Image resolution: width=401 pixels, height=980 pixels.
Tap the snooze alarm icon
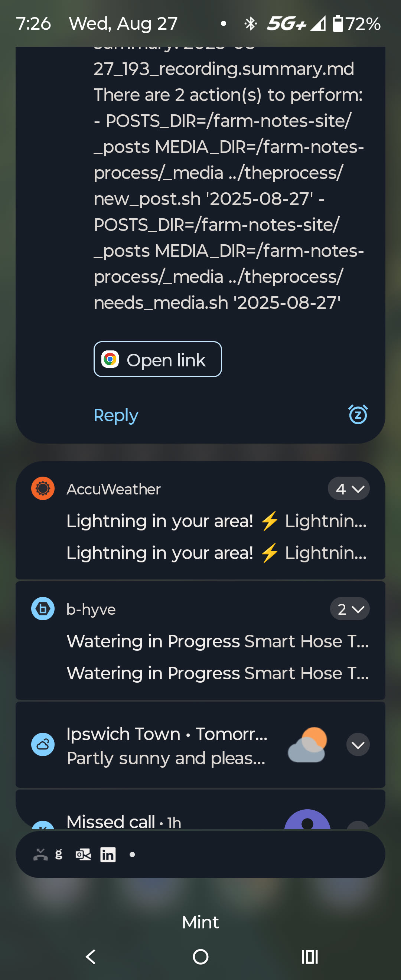pos(358,414)
